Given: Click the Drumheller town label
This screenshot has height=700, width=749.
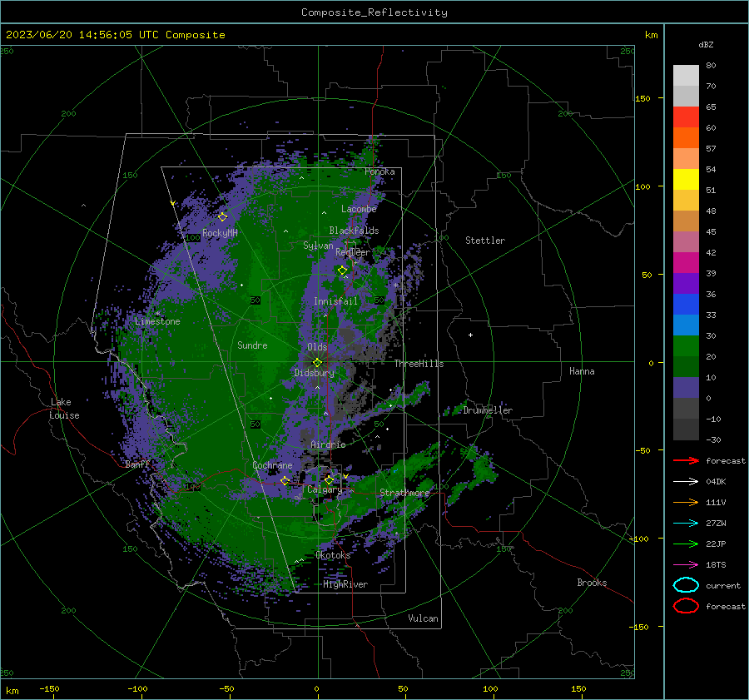Looking at the screenshot, I should pos(488,410).
